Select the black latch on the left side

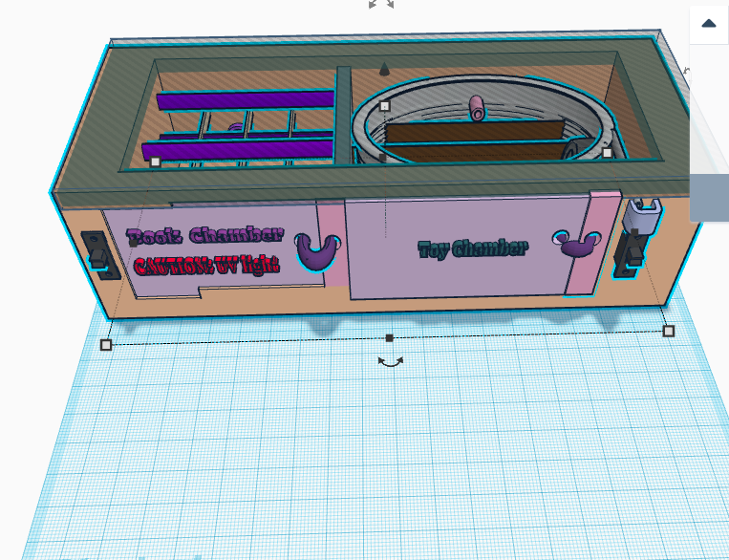tap(100, 255)
